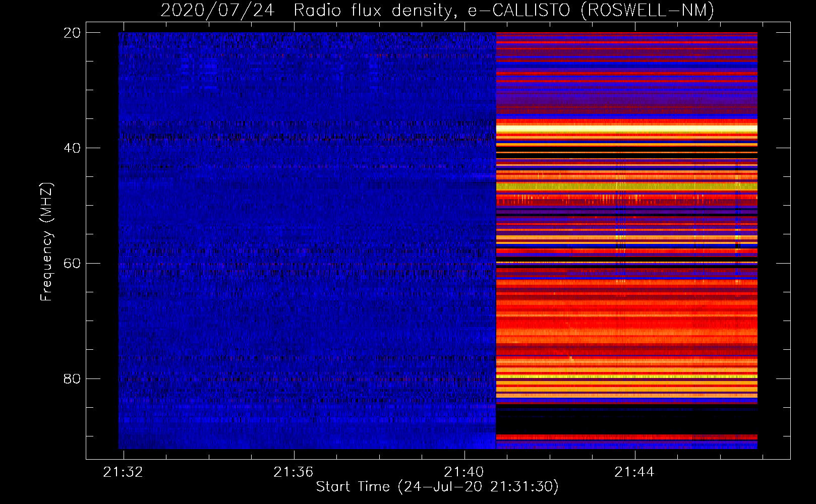The width and height of the screenshot is (816, 504).
Task: Click the yellow-green band near 47 MHz
Action: click(x=627, y=186)
